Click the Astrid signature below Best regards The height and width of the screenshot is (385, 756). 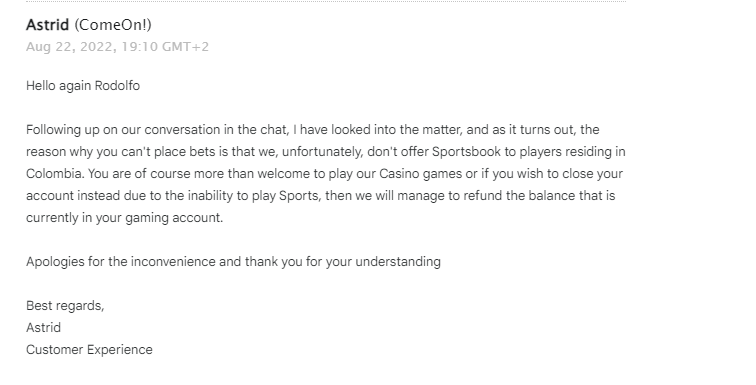point(43,328)
